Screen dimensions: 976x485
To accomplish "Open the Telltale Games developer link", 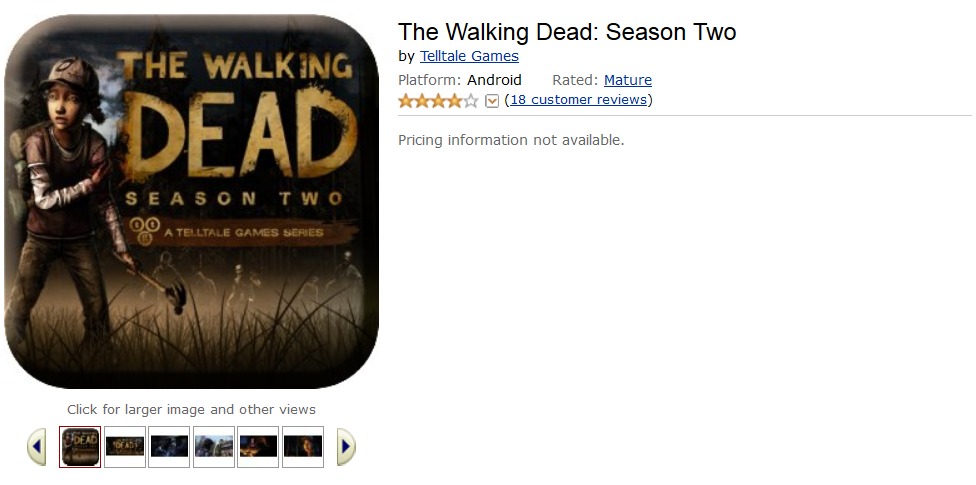I will (469, 56).
